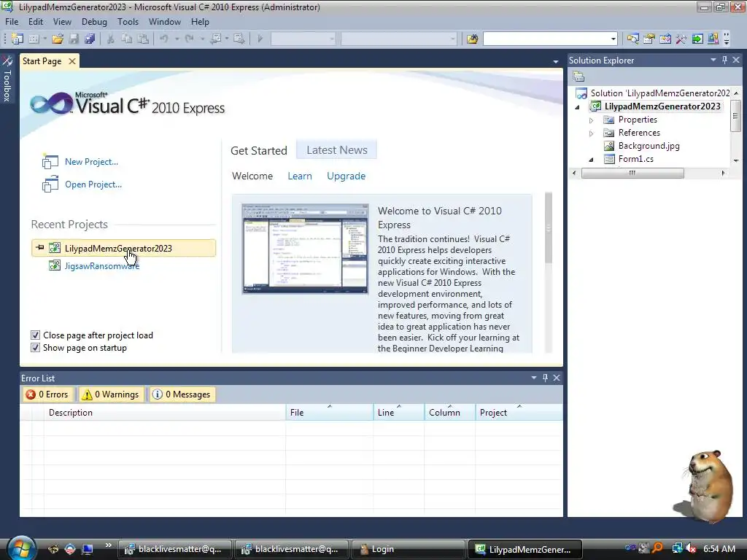
Task: Open the New Project icon dropdown arrow
Action: pyautogui.click(x=45, y=39)
